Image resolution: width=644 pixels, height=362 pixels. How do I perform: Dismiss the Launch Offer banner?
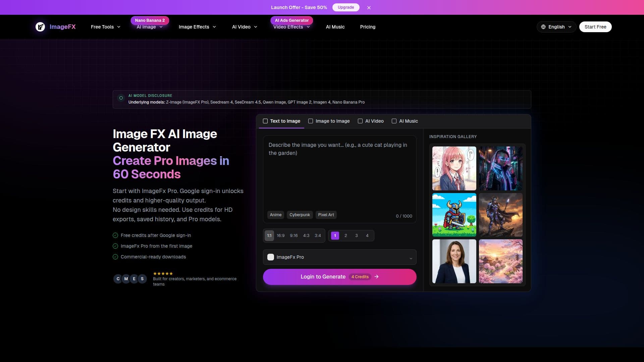369,7
